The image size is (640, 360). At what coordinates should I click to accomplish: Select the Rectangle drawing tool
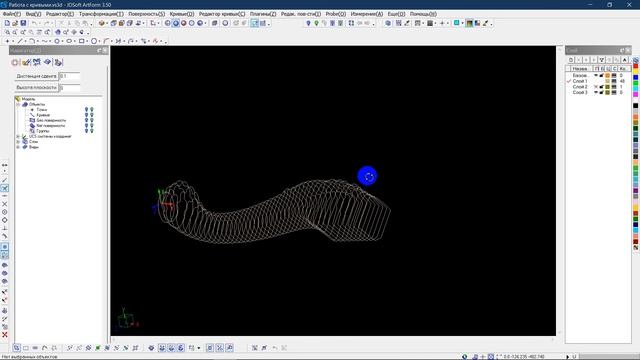[81, 41]
